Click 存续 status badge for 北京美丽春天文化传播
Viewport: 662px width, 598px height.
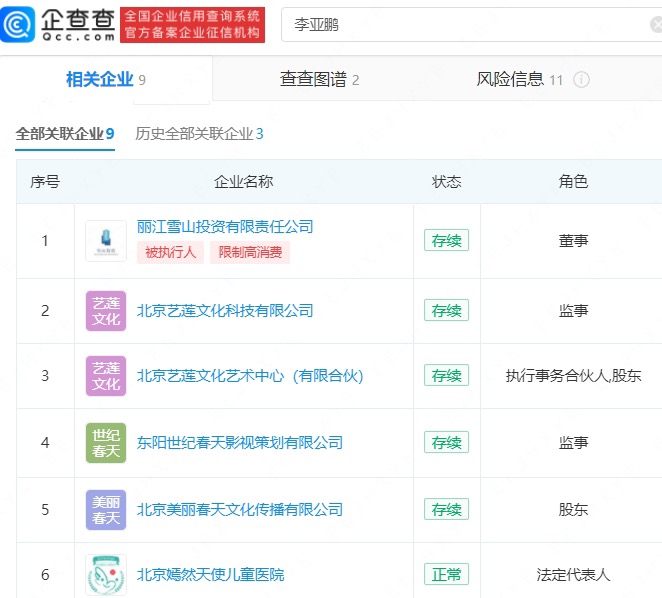point(447,509)
